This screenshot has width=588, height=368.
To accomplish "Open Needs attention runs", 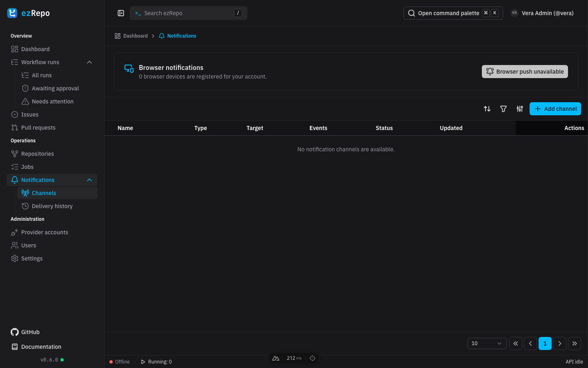I will pyautogui.click(x=57, y=101).
